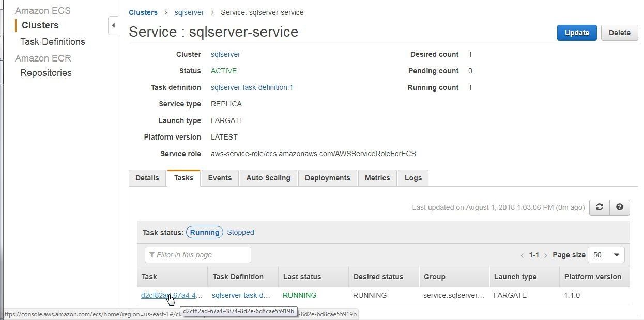Click the Update button

pyautogui.click(x=577, y=33)
